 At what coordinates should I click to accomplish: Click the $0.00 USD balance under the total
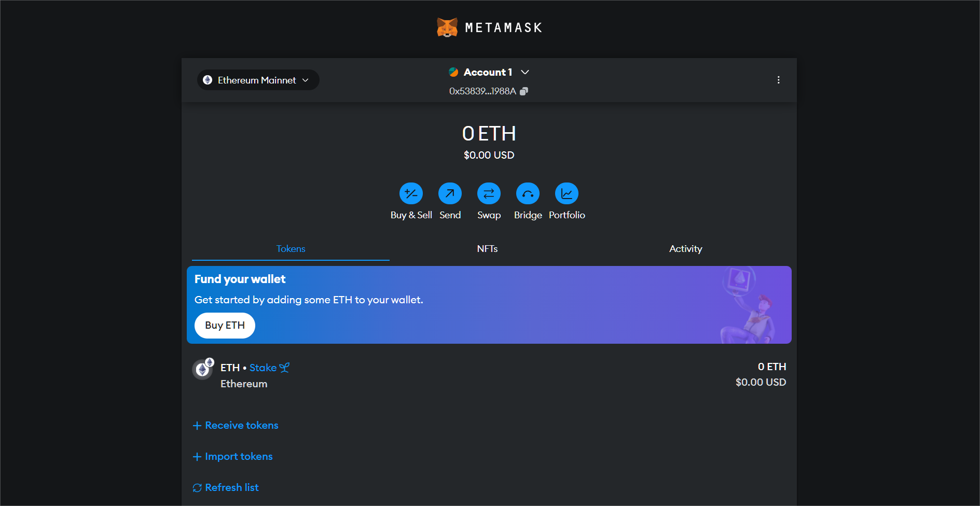[x=489, y=155]
